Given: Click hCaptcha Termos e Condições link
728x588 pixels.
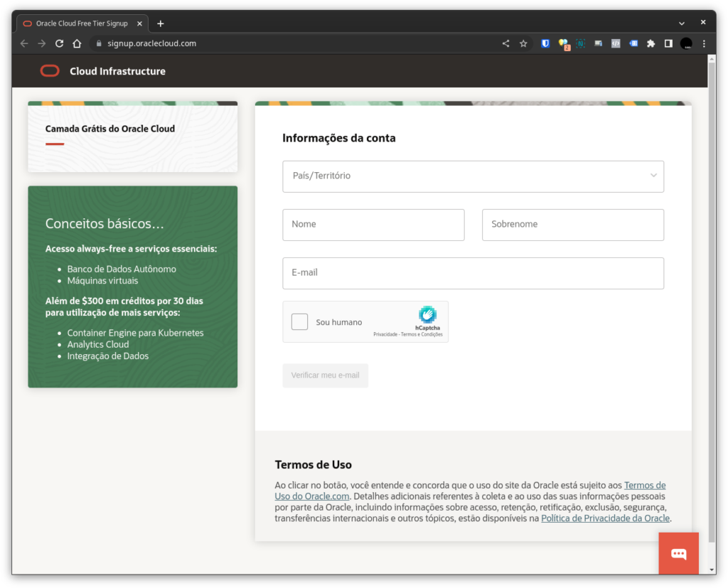Looking at the screenshot, I should pos(422,334).
